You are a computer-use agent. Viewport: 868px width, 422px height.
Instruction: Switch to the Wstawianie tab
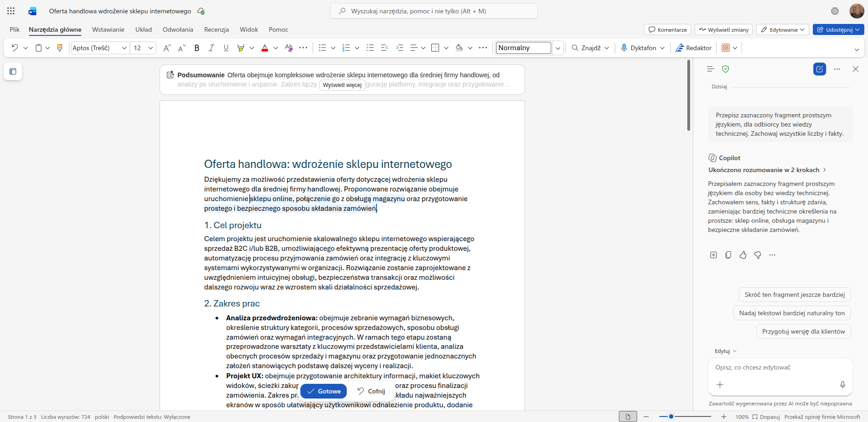pyautogui.click(x=108, y=29)
